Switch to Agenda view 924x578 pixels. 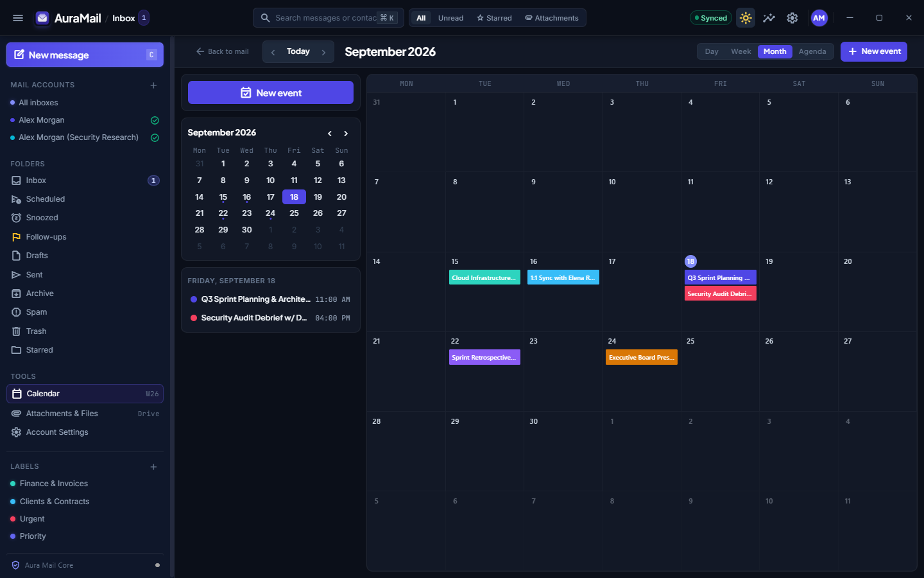point(812,51)
